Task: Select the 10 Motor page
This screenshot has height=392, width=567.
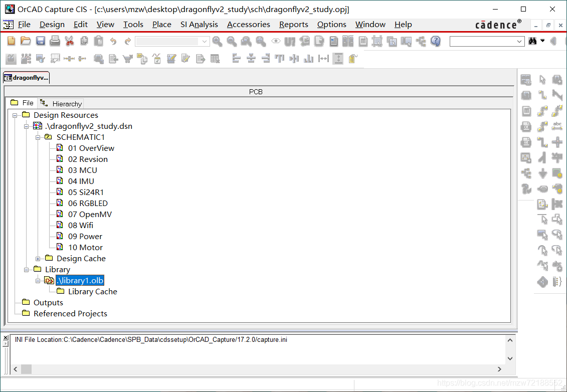Action: (85, 248)
